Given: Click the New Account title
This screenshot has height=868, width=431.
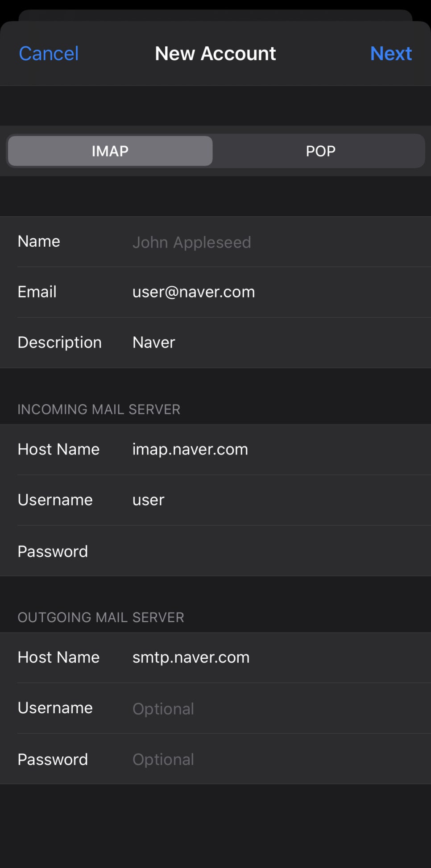Looking at the screenshot, I should [215, 54].
